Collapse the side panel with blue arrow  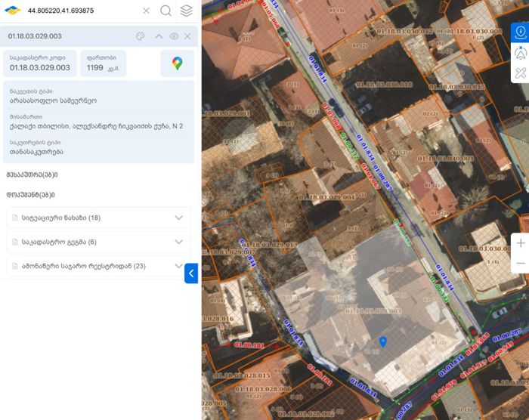[x=191, y=273]
